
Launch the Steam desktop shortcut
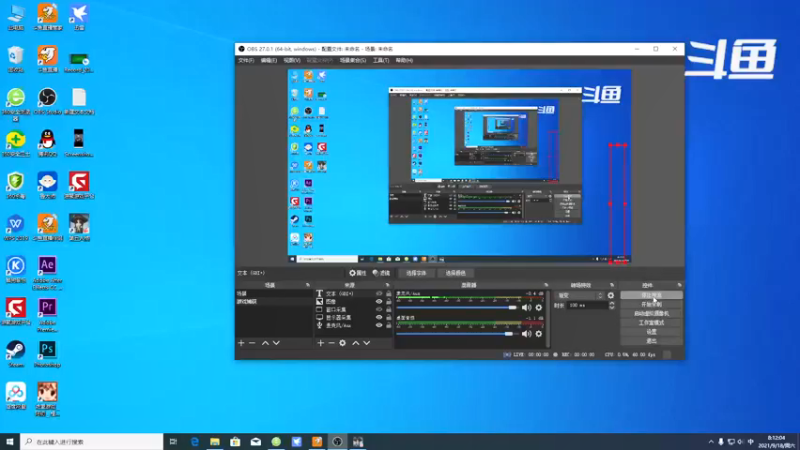[16, 354]
